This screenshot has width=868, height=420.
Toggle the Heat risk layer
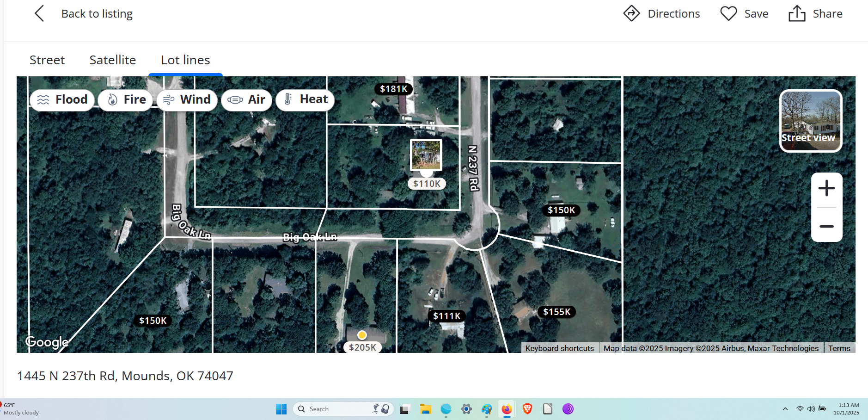305,100
